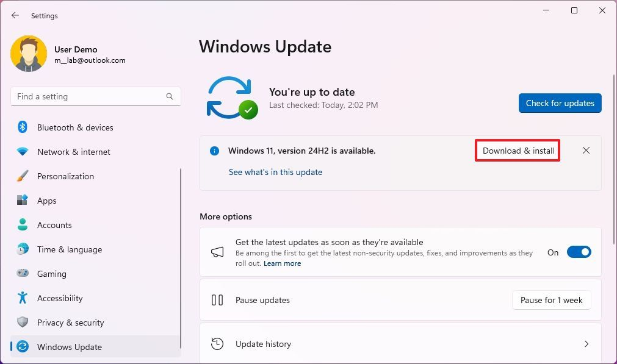Click the Windows Update sidebar icon
The width and height of the screenshot is (617, 364).
coord(23,346)
